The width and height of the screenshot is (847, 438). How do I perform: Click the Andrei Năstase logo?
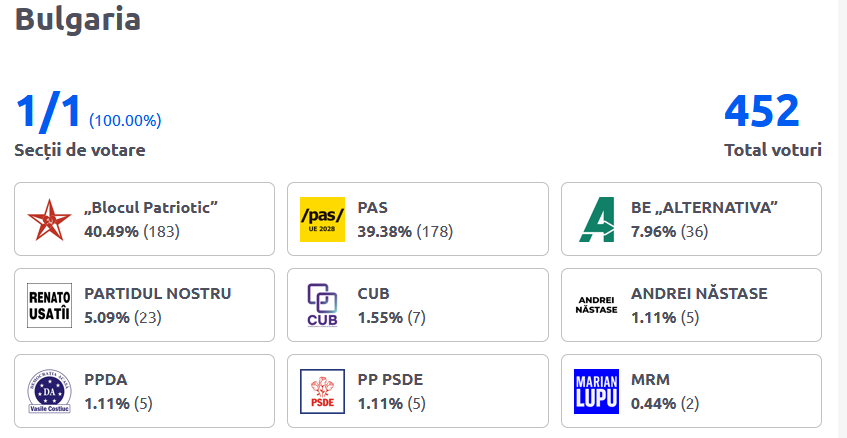(x=596, y=305)
